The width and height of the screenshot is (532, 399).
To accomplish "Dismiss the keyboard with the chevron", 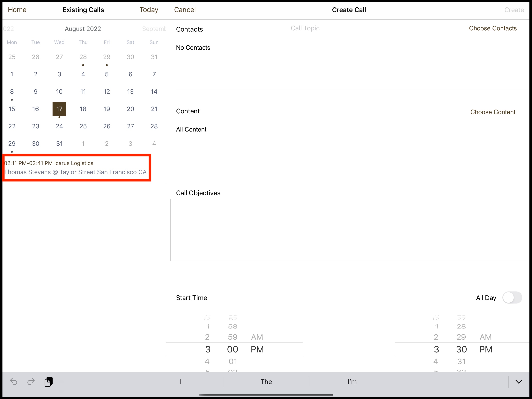I will (x=519, y=382).
